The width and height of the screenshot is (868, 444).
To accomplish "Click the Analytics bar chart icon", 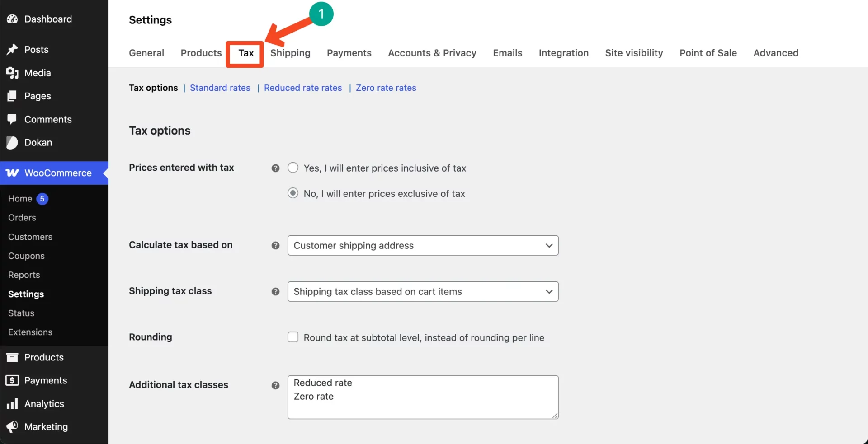I will [x=12, y=404].
